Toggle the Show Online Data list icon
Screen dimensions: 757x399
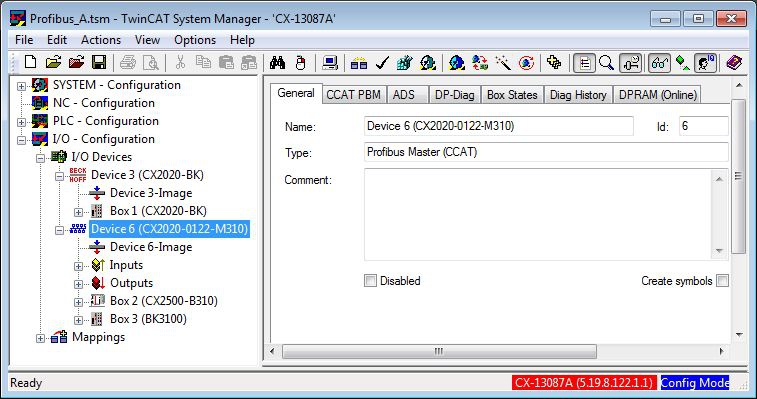[x=584, y=63]
